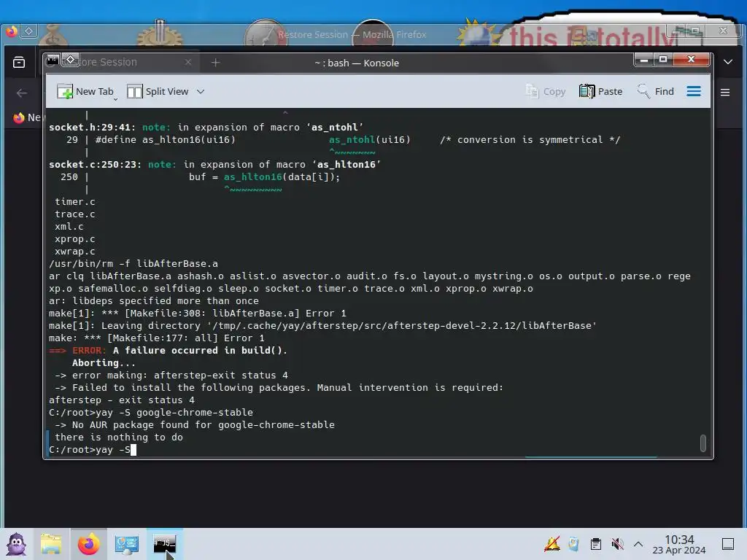Click the Firefox window titlebar icon
The width and height of the screenshot is (747, 560).
pos(12,31)
